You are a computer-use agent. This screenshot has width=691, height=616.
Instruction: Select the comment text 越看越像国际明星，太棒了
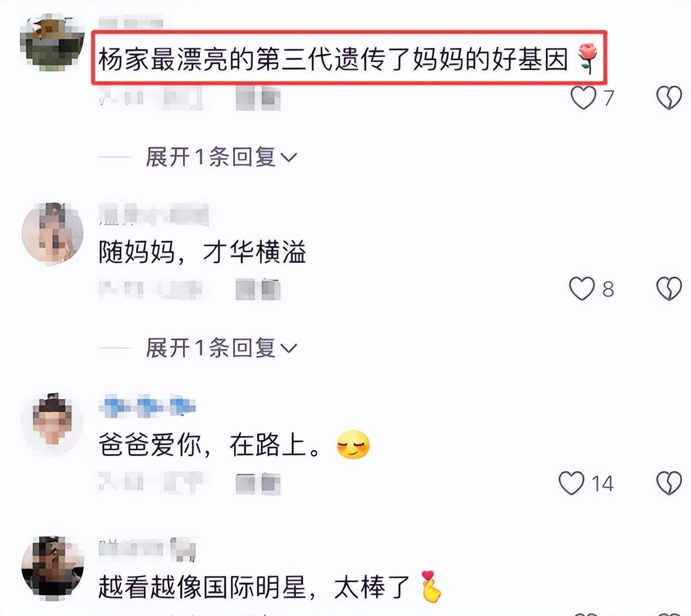click(x=254, y=587)
